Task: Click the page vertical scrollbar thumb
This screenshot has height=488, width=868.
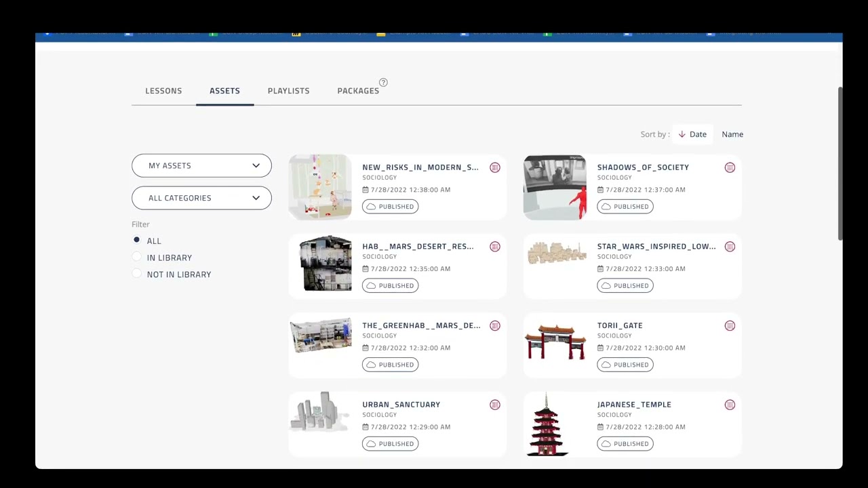Action: [840, 163]
